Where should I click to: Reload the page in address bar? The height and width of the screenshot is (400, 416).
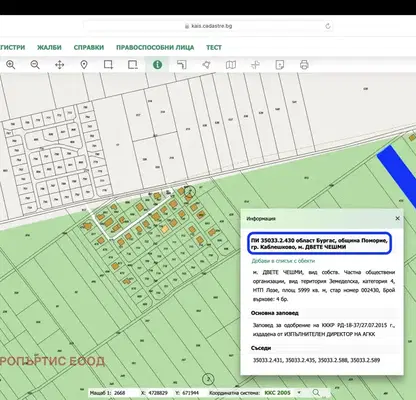coord(328,26)
